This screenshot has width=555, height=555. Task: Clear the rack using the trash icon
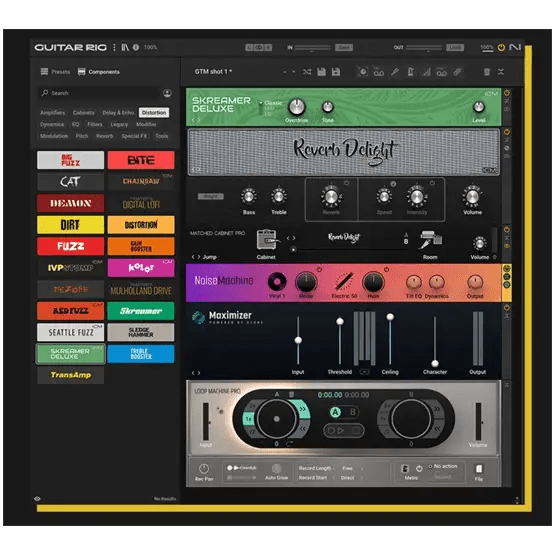pyautogui.click(x=487, y=72)
